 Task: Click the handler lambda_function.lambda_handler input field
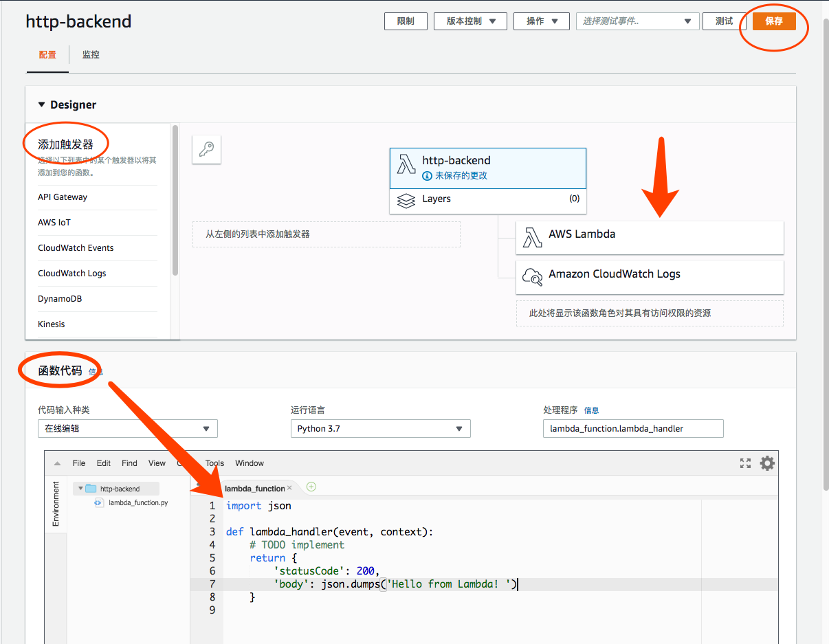pyautogui.click(x=633, y=428)
